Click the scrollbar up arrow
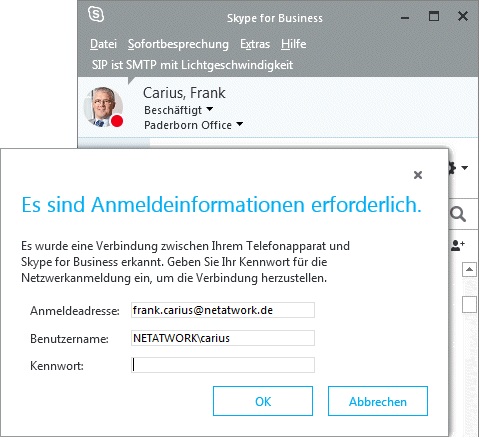The width and height of the screenshot is (479, 437). [x=469, y=269]
